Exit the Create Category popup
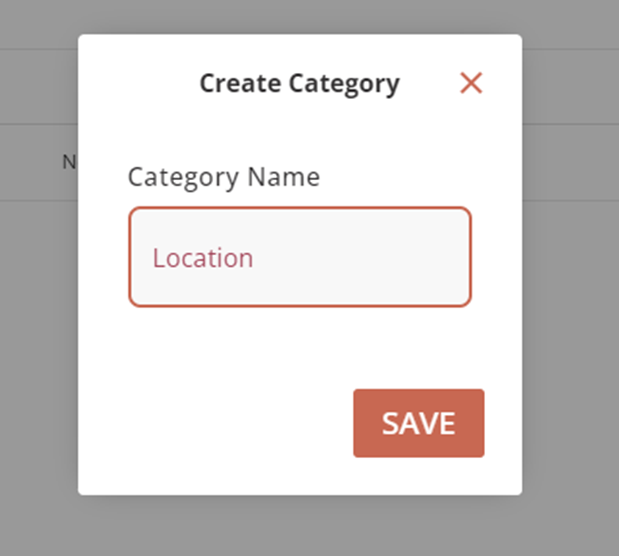 (x=471, y=83)
